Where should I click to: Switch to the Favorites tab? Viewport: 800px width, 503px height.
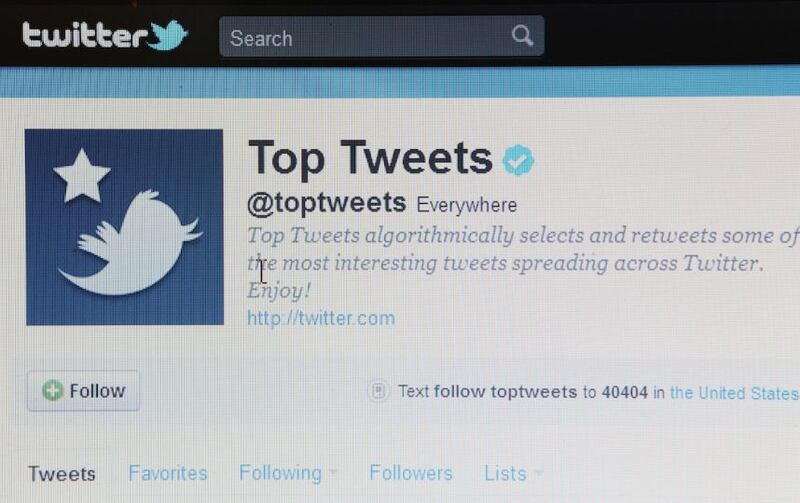point(168,473)
